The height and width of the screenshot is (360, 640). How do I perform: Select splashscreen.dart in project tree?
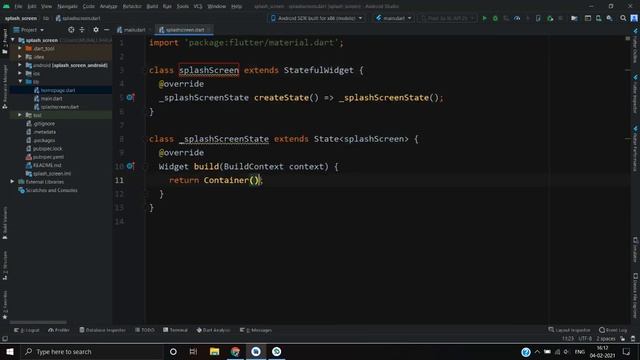(59, 107)
